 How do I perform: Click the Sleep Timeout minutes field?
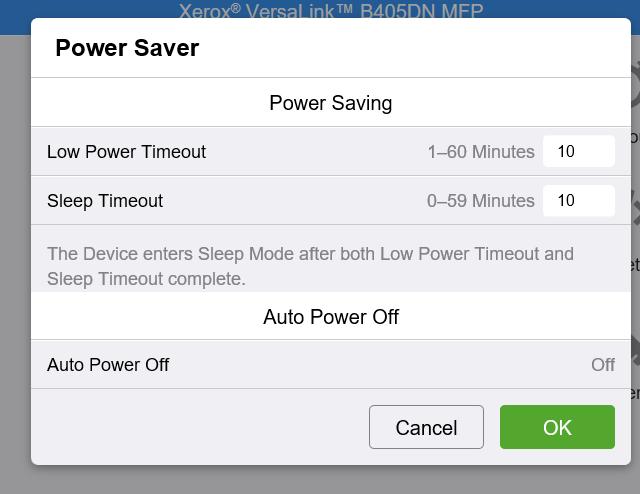click(578, 200)
